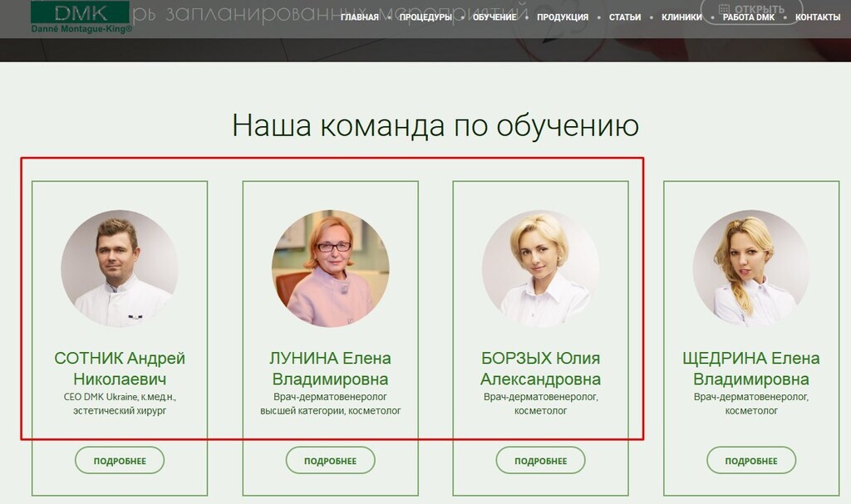Click the calendar icon on the ОТКРЫТЬ button
Viewport: 851px width, 504px height.
(724, 9)
